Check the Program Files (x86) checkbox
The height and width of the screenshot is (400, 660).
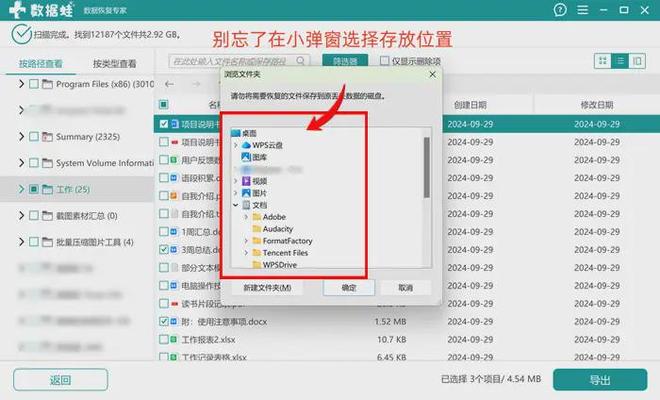(x=34, y=84)
